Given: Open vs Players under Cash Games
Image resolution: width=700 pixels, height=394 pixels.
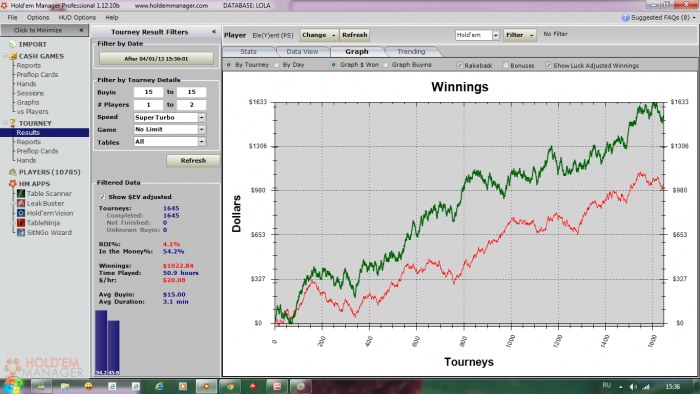Looking at the screenshot, I should click(x=32, y=112).
